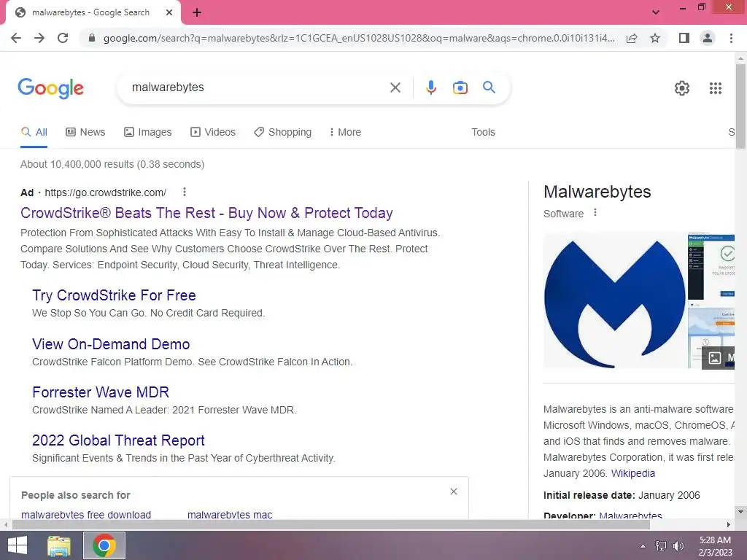Open File Explorer from the taskbar
The width and height of the screenshot is (747, 560).
[x=59, y=545]
